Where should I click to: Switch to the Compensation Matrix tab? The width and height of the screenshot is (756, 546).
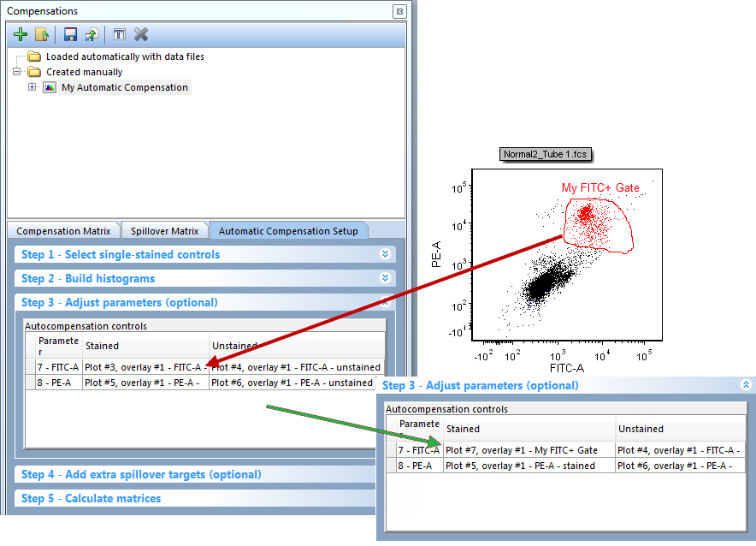pyautogui.click(x=63, y=231)
